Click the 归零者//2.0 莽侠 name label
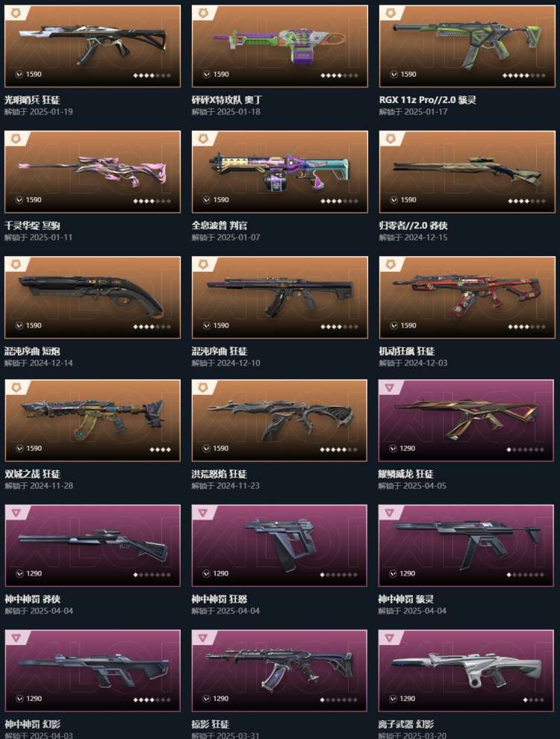560x739 pixels. pyautogui.click(x=414, y=225)
